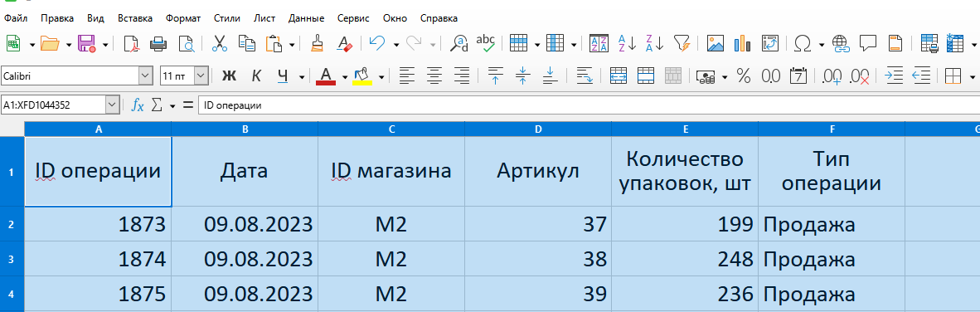Format as percent
Image resolution: width=980 pixels, height=312 pixels.
pyautogui.click(x=744, y=76)
